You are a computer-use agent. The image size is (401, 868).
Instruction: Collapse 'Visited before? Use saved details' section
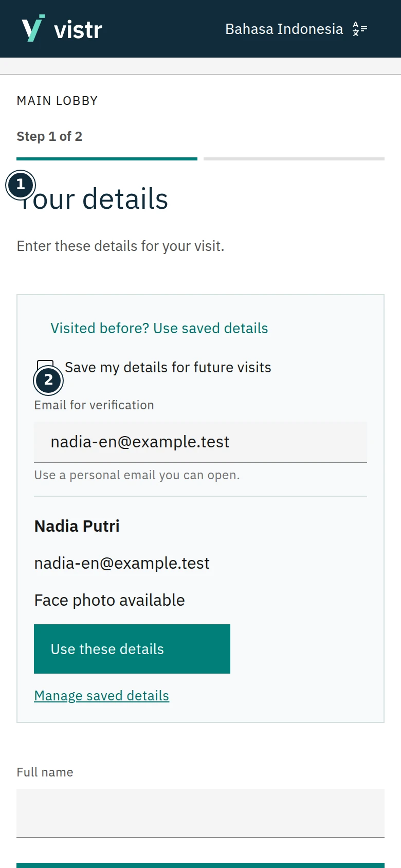(x=159, y=328)
